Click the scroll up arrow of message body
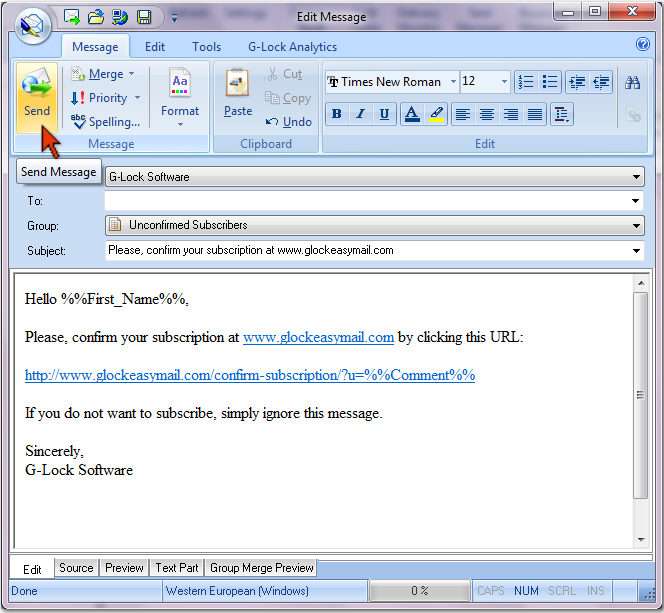Screen dimensions: 664x613 641,283
